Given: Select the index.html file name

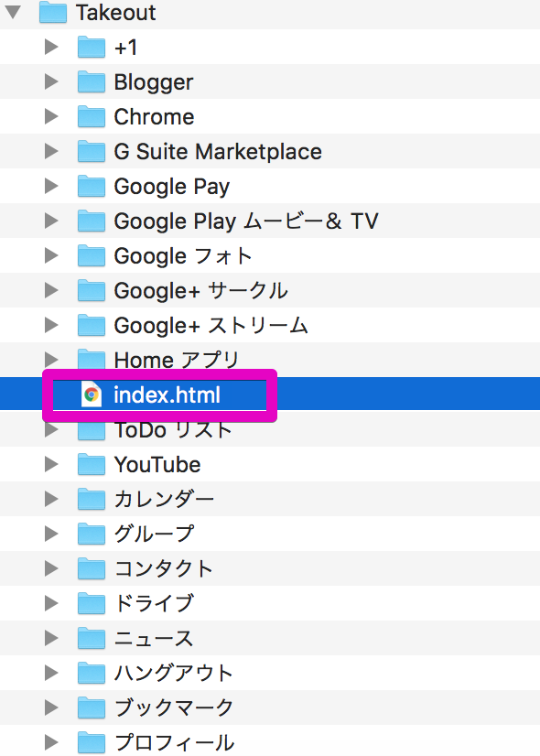Looking at the screenshot, I should [x=167, y=394].
